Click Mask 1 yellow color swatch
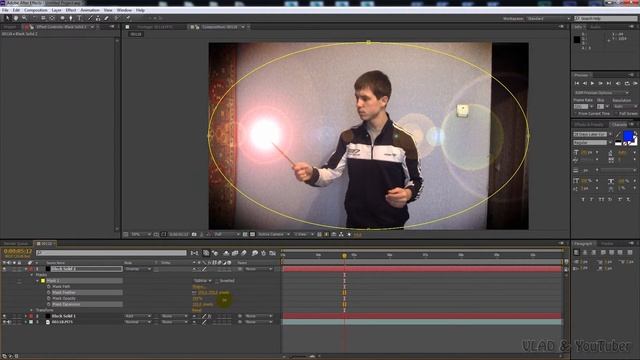The image size is (640, 360). click(x=43, y=281)
